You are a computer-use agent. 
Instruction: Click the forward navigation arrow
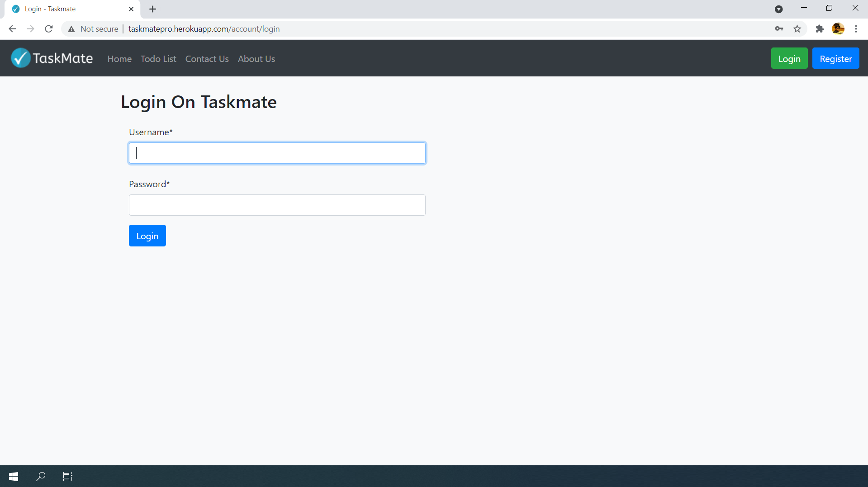(30, 28)
